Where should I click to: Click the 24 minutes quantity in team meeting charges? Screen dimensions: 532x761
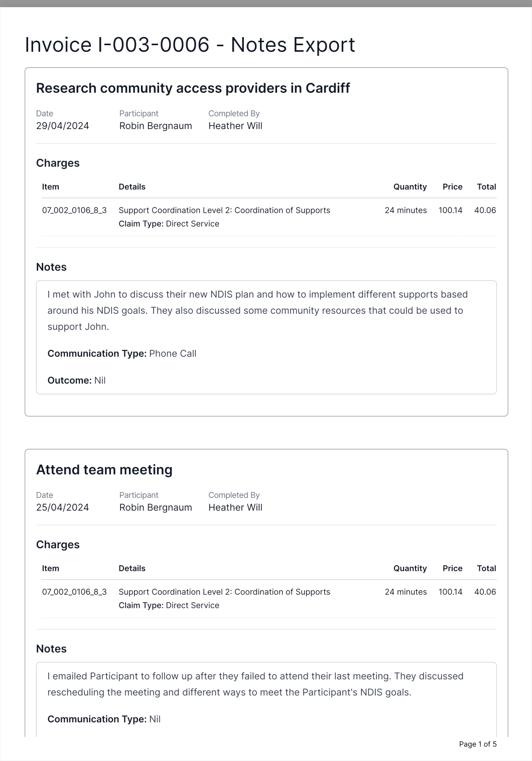click(x=406, y=592)
